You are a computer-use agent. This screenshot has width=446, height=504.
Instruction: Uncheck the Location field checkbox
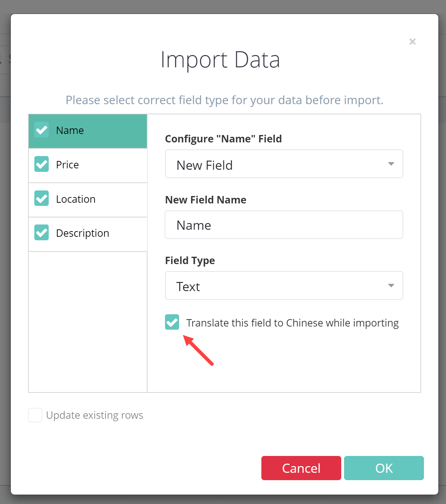click(42, 199)
